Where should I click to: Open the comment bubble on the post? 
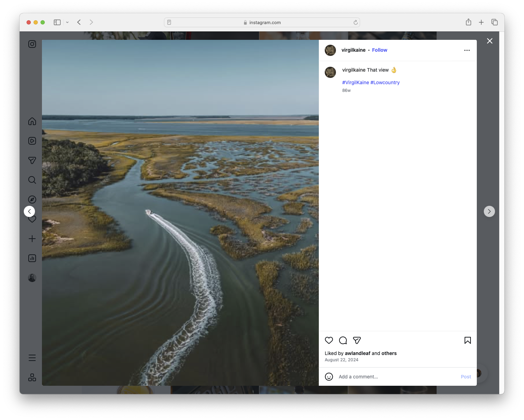coord(343,340)
